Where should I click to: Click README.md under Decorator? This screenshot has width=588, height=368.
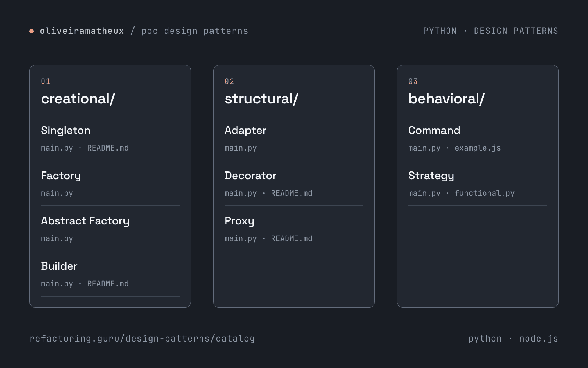point(291,193)
